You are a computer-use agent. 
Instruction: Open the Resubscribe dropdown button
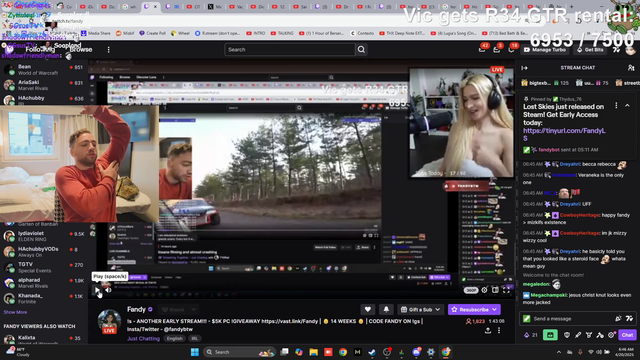click(474, 309)
